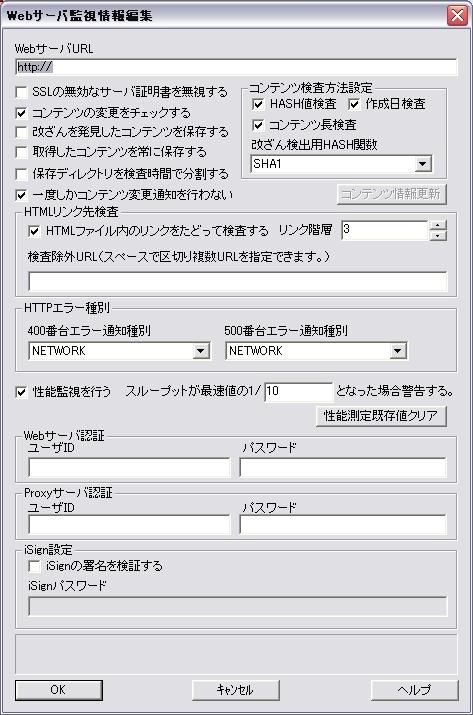Image resolution: width=473 pixels, height=715 pixels.
Task: Disable 性能監視を行う checkbox
Action: click(22, 392)
